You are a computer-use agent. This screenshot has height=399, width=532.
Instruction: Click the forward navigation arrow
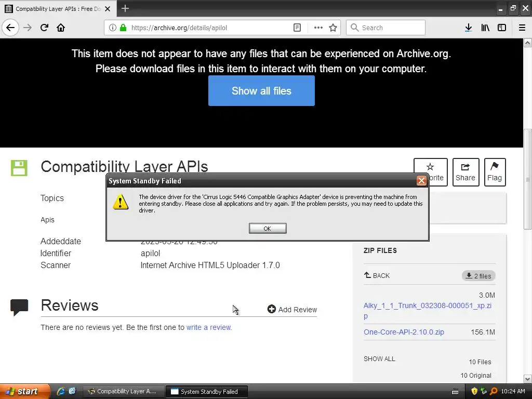28,28
